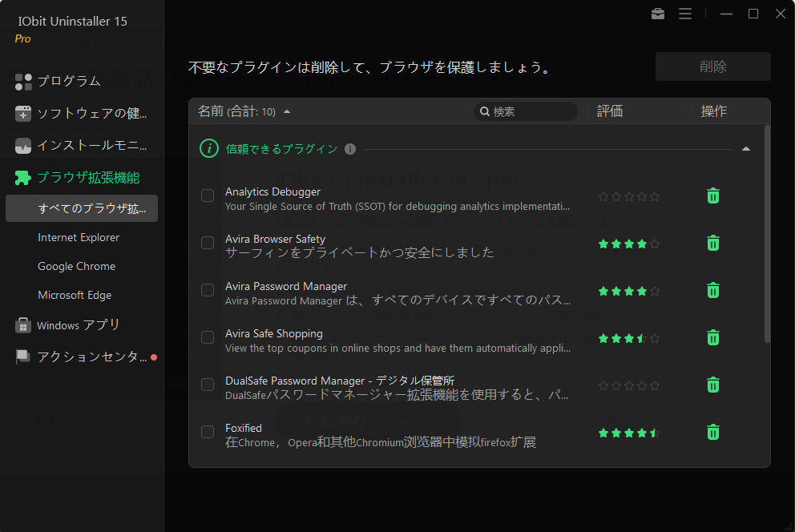Show Internet Explorer extensions
This screenshot has height=532, width=795.
click(x=79, y=238)
